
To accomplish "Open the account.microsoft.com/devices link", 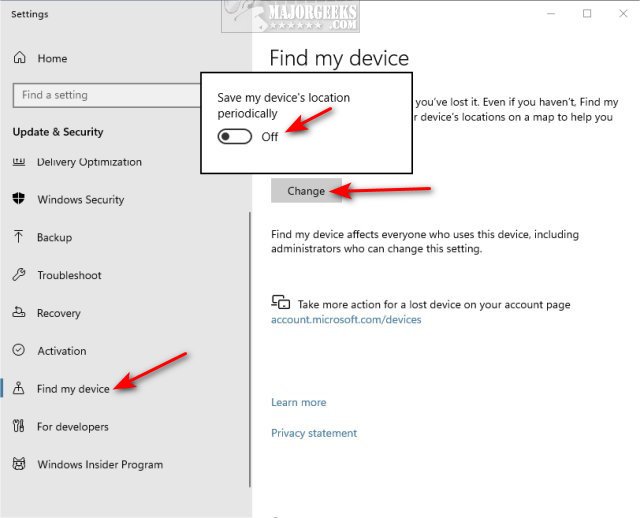I will tap(346, 320).
